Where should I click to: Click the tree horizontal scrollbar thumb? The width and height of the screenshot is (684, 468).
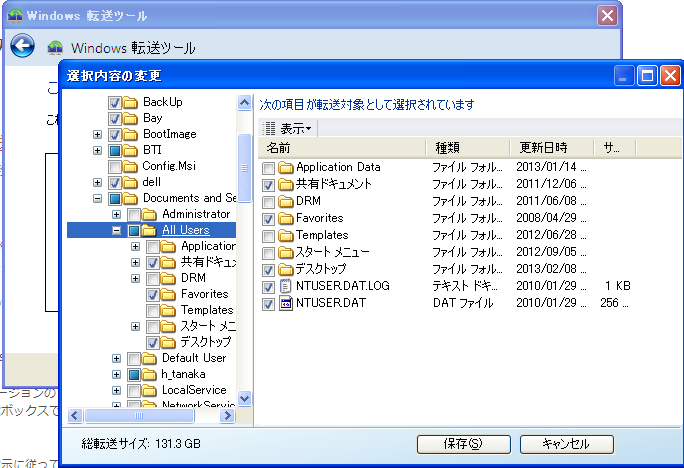139,416
